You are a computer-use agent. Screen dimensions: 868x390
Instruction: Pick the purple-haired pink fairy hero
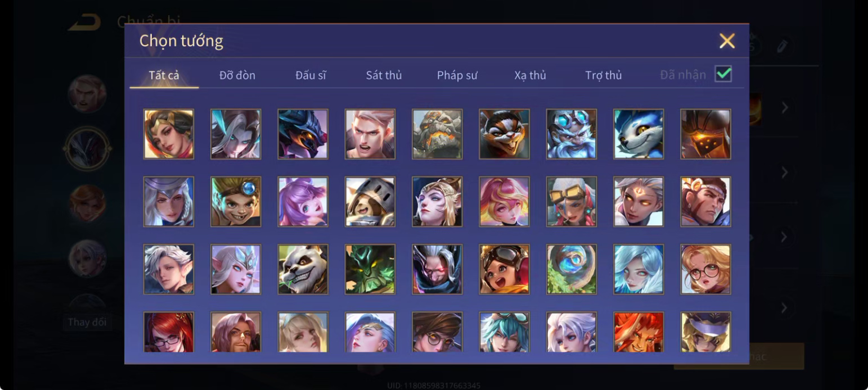[303, 202]
